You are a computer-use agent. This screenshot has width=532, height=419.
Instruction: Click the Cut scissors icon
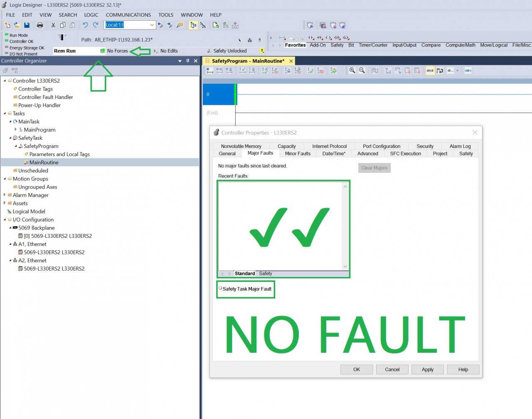click(53, 25)
